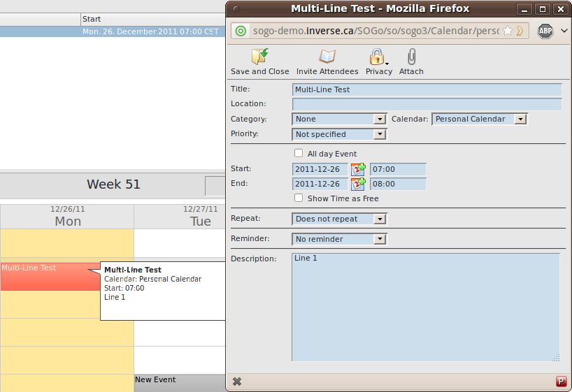Click the Attach paperclip icon
Screen dimensions: 572x392
411,57
